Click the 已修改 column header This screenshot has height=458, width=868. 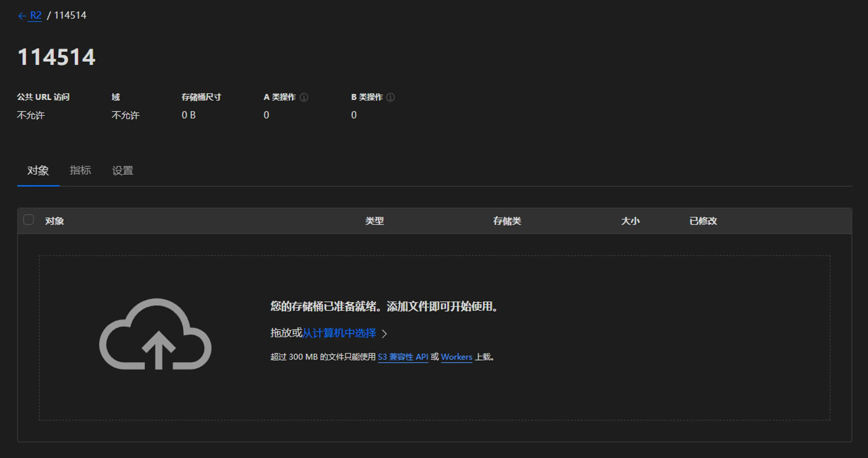(703, 221)
